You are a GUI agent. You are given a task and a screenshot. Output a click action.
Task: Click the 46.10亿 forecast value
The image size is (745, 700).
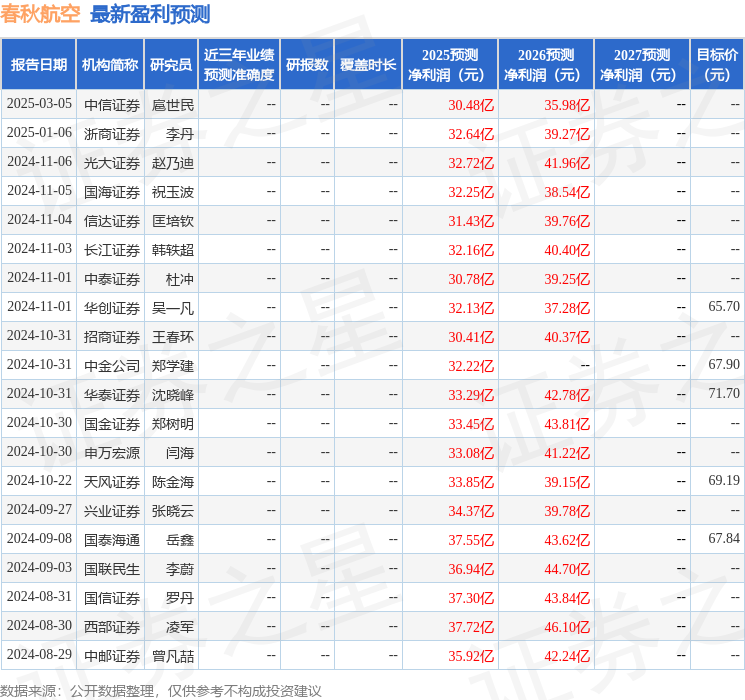(x=567, y=627)
